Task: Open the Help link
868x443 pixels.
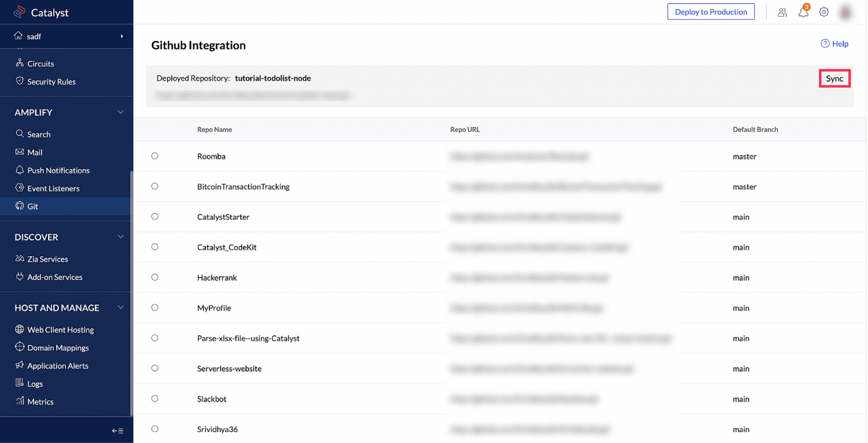Action: pos(835,43)
